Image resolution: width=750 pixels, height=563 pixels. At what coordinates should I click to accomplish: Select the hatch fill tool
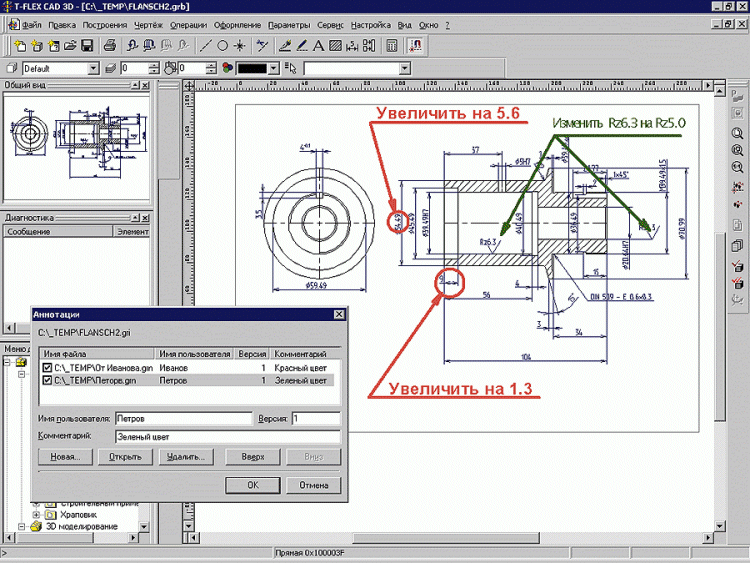pyautogui.click(x=335, y=46)
